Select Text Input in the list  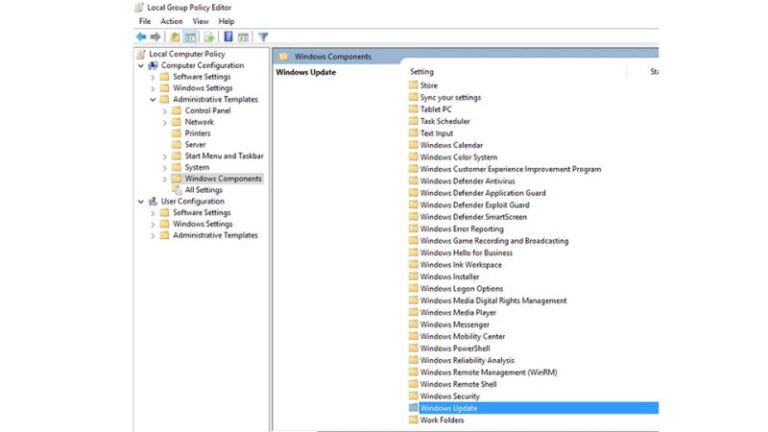436,133
